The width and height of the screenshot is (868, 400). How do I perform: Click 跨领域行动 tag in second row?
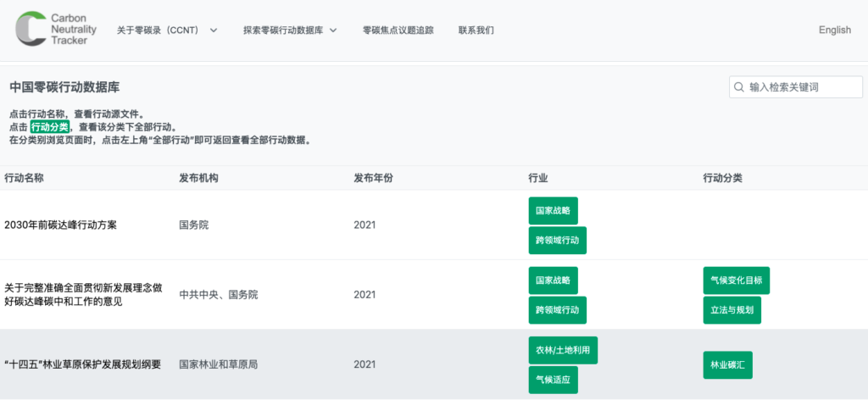pyautogui.click(x=558, y=310)
